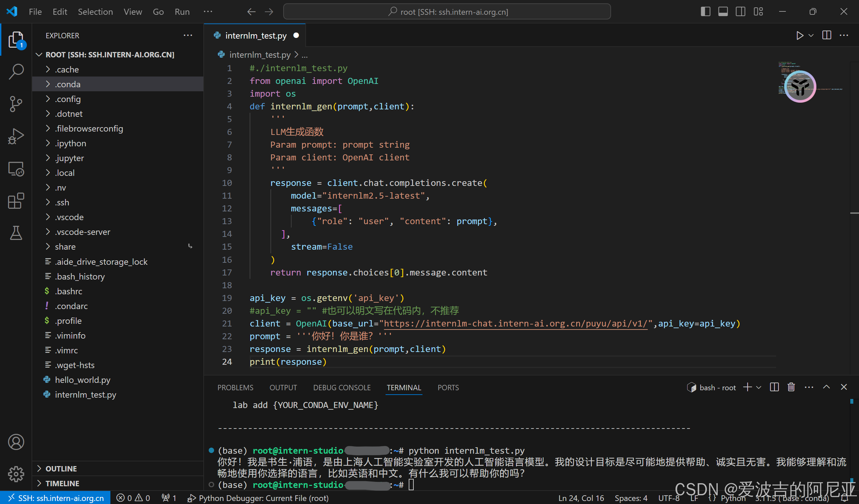Image resolution: width=859 pixels, height=504 pixels.
Task: Open the Selection menu
Action: click(95, 12)
